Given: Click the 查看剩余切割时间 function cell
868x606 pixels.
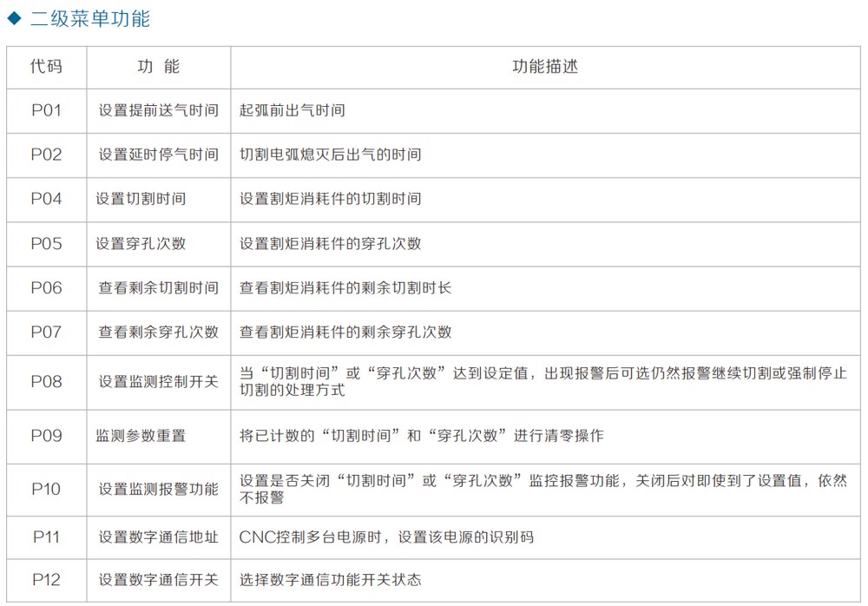Looking at the screenshot, I should pos(158,287).
